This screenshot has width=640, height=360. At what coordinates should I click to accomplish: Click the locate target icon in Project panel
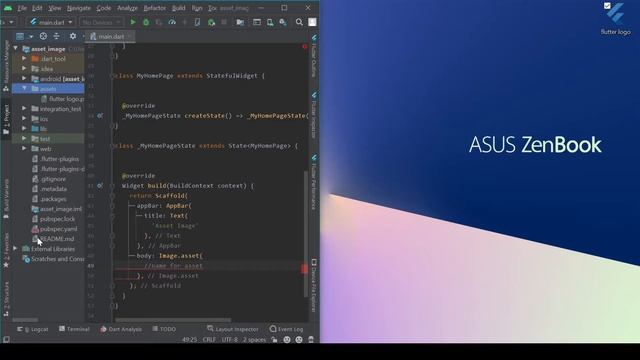coord(43,36)
